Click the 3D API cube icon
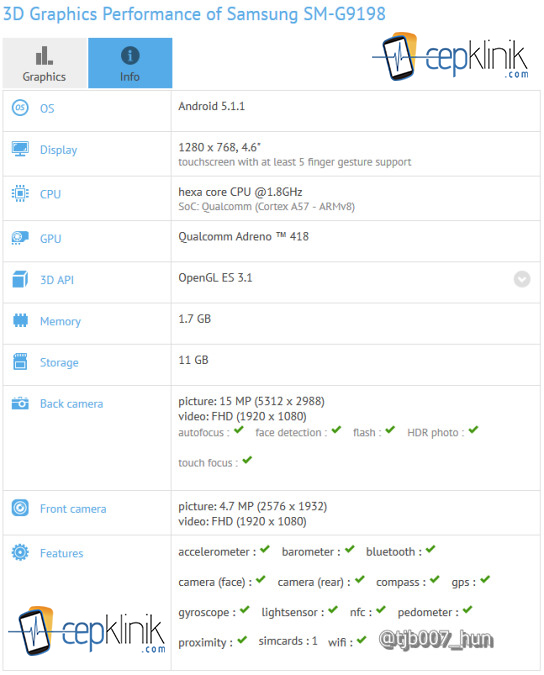Viewport: 544px width, 675px height. click(20, 279)
